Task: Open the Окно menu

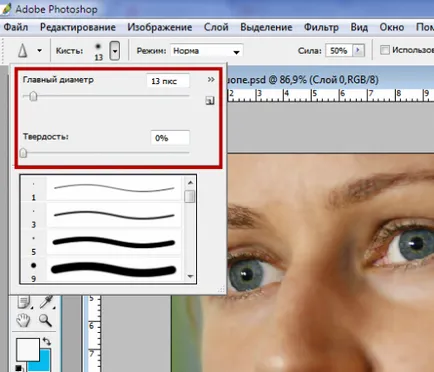Action: click(392, 27)
